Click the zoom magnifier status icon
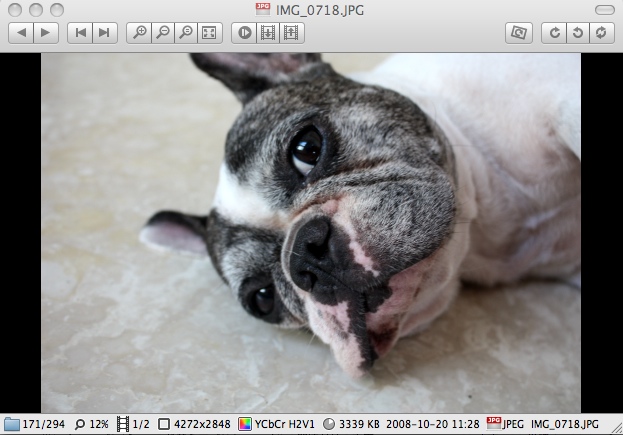 [x=79, y=424]
